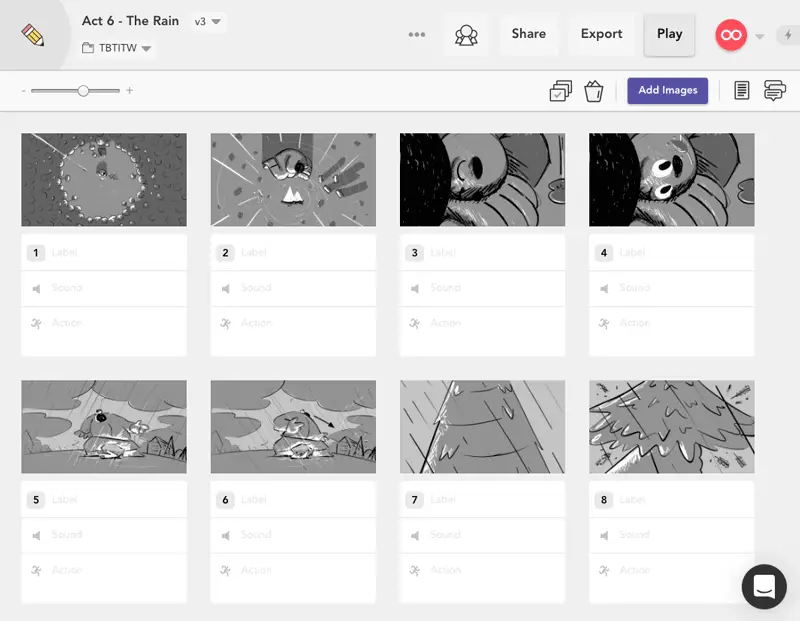The image size is (800, 621).
Task: Open the v3 version dropdown
Action: [x=208, y=21]
